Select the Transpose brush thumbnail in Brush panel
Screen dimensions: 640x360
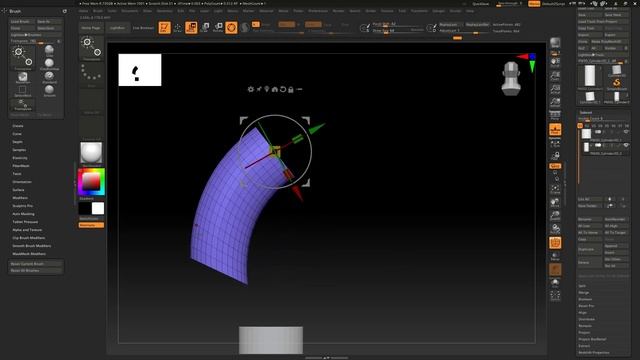(x=23, y=58)
